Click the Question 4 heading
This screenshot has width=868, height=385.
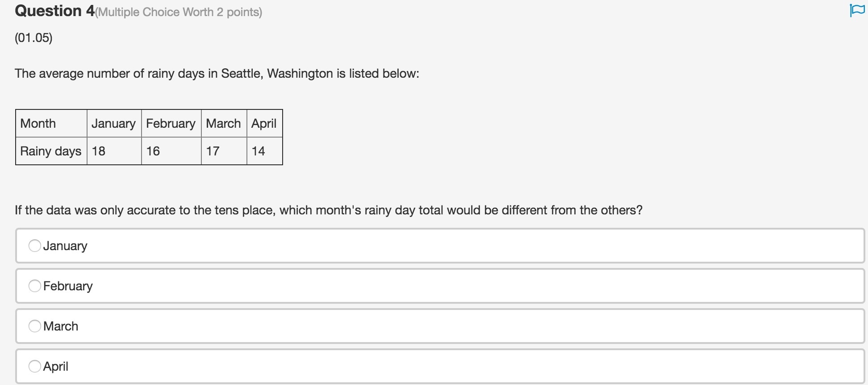click(x=55, y=11)
